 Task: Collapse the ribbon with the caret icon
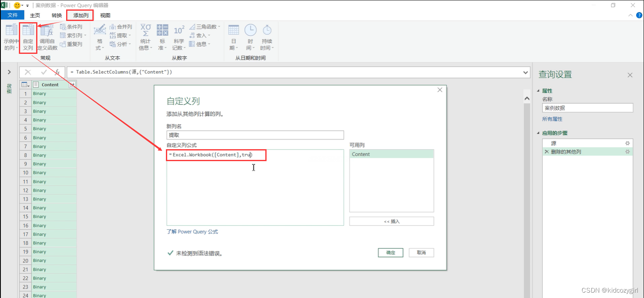(631, 15)
